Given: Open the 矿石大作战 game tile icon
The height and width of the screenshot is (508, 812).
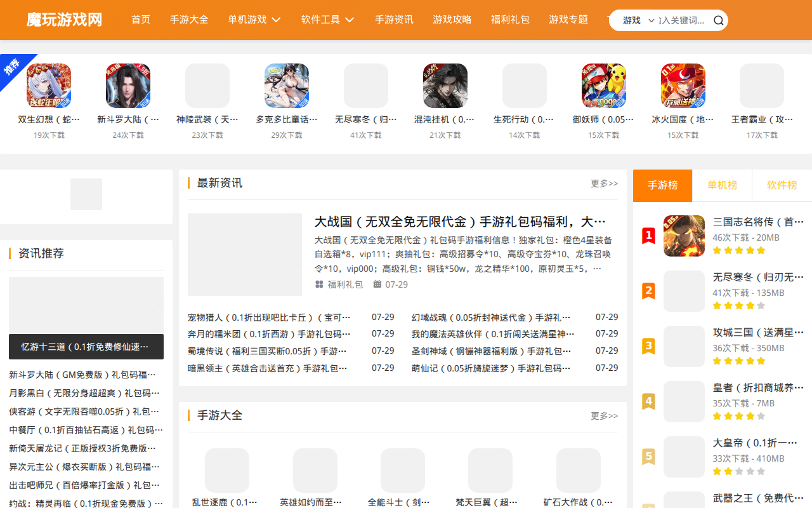Looking at the screenshot, I should coord(579,471).
